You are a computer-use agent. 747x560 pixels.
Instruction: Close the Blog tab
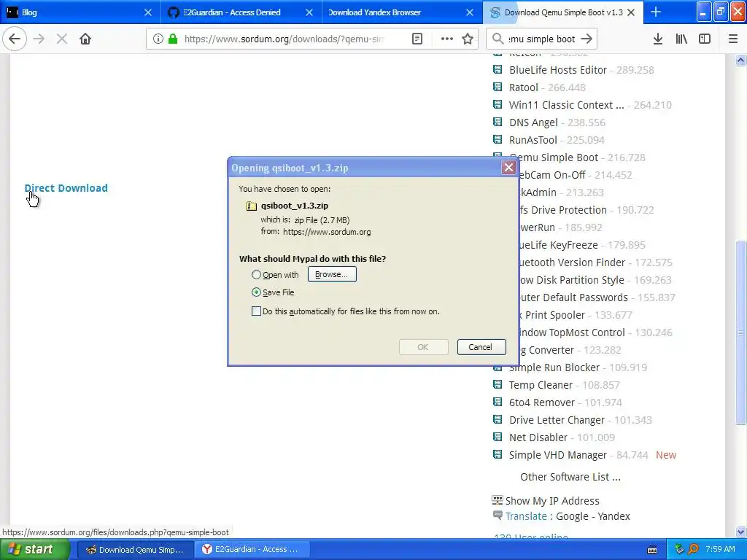(x=148, y=12)
